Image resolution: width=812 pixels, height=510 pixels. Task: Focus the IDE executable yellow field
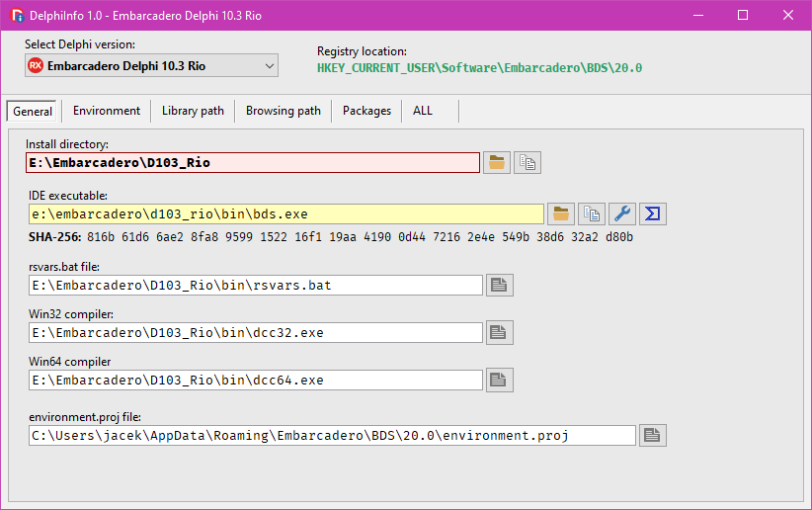285,213
